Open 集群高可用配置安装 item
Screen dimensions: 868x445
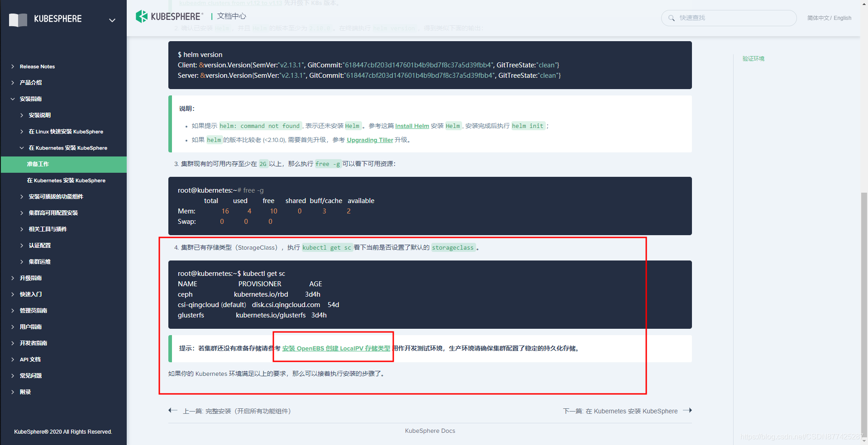[53, 213]
